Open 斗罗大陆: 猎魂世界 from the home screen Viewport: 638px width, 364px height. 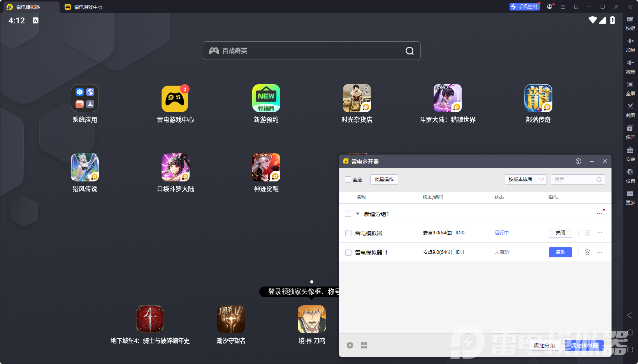pyautogui.click(x=447, y=98)
